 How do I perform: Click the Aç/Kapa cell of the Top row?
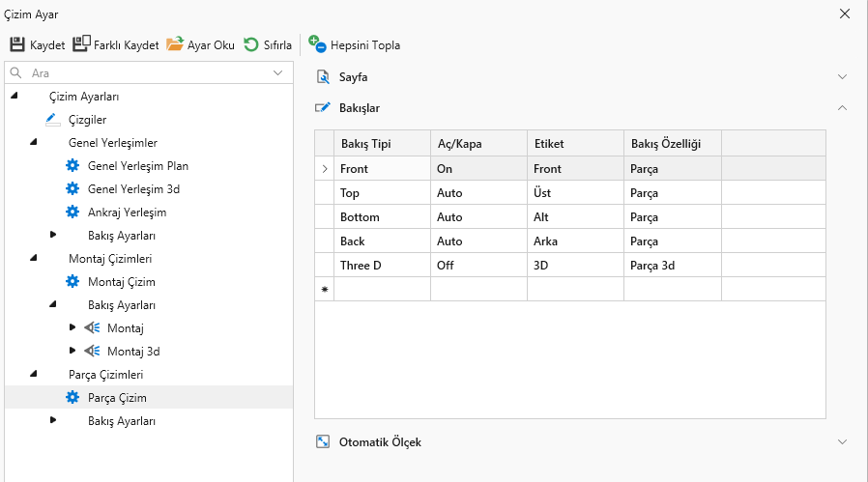477,193
